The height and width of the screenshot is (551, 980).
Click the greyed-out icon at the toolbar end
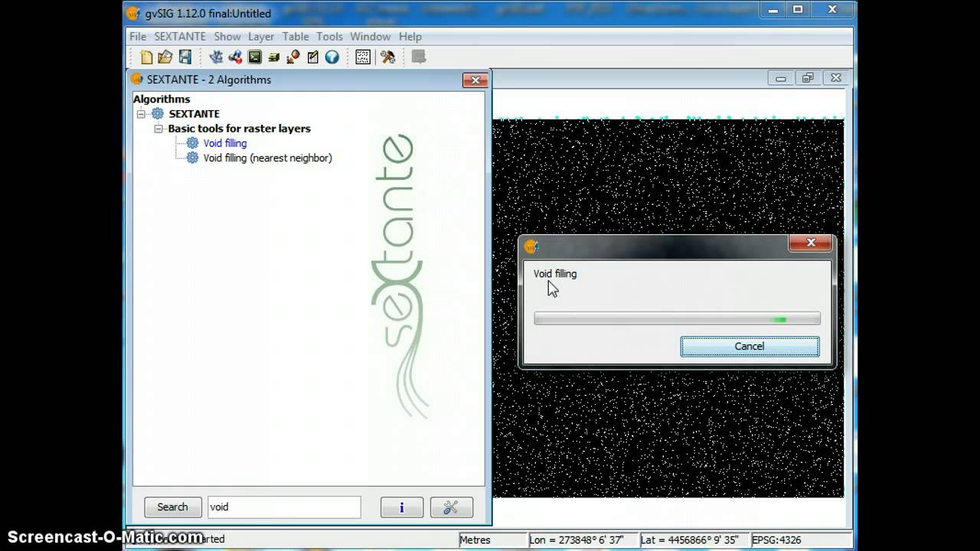click(419, 57)
